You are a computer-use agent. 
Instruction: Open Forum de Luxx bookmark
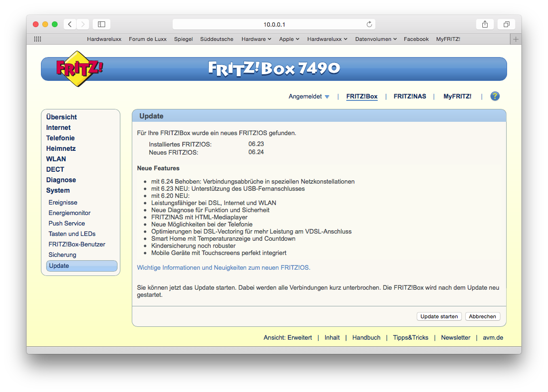point(147,39)
